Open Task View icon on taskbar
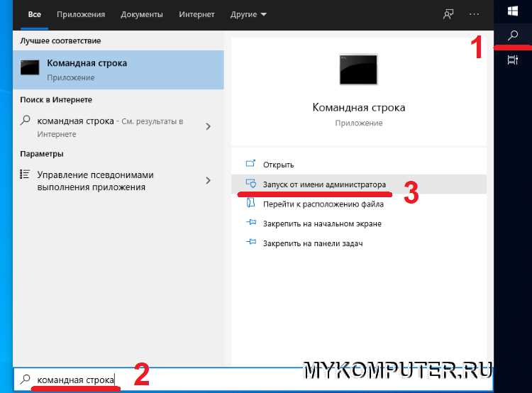This screenshot has width=532, height=393. coord(513,60)
